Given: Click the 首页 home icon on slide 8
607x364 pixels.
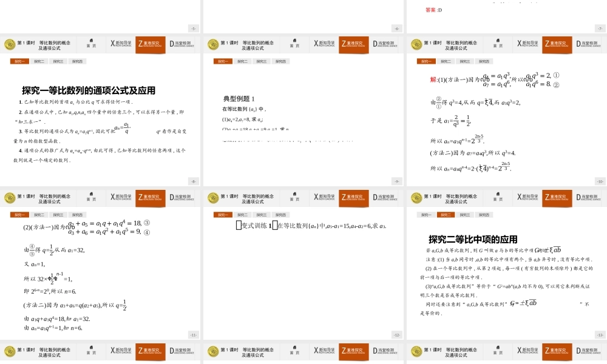Looking at the screenshot, I should click(91, 44).
